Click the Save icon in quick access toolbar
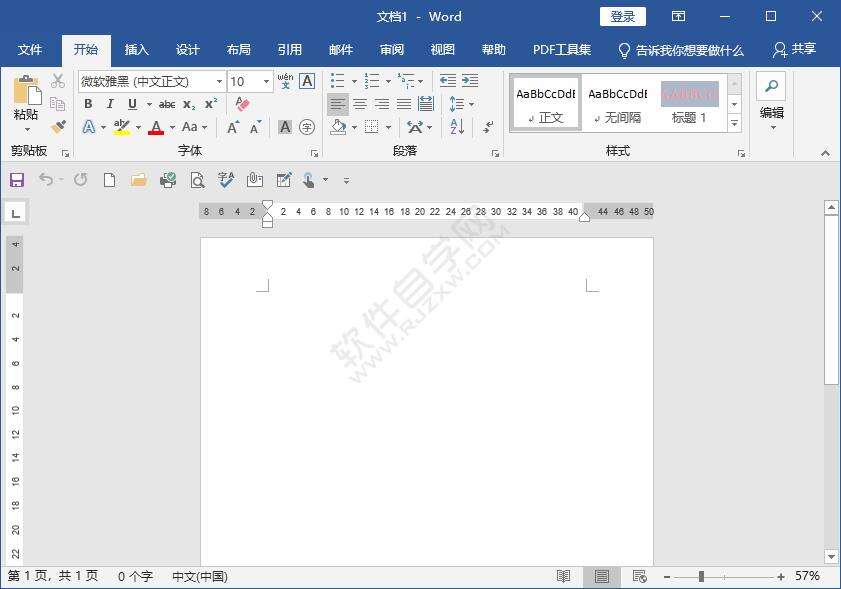The width and height of the screenshot is (841, 589). [16, 180]
